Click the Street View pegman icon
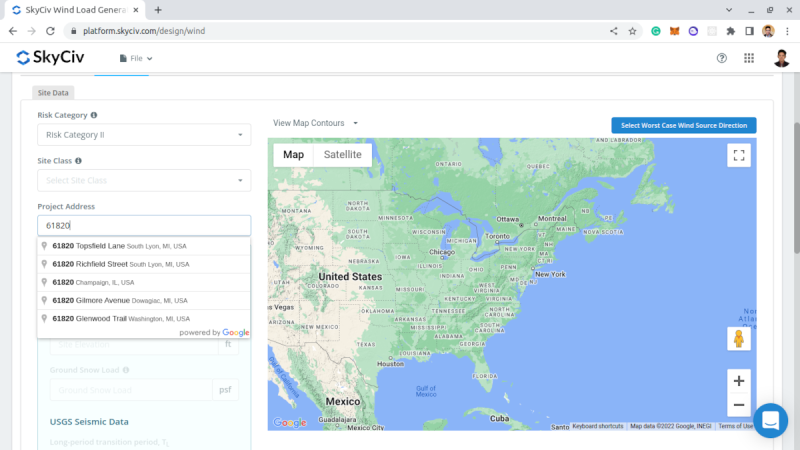Screen dimensions: 800x450 [739, 339]
